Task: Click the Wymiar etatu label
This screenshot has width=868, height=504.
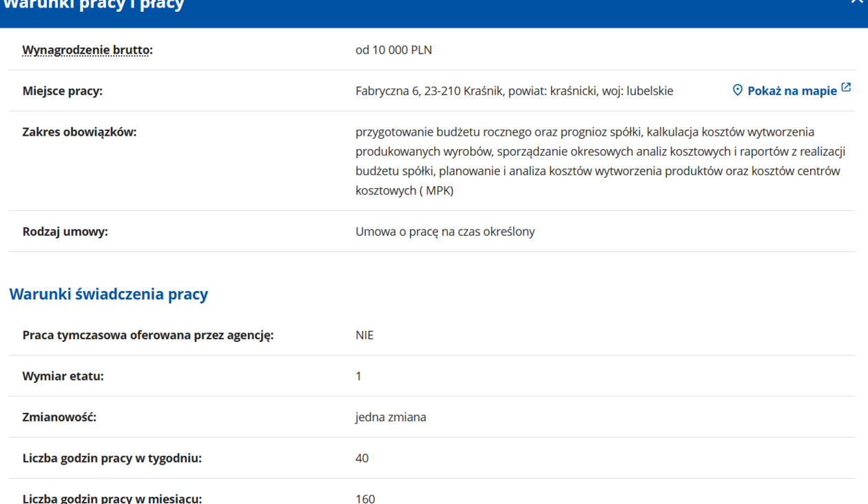Action: (63, 376)
